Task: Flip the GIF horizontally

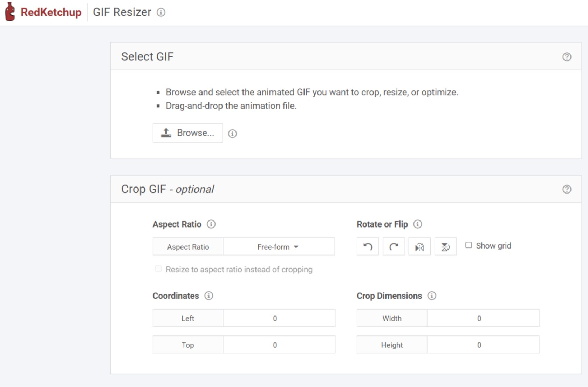Action: tap(419, 246)
